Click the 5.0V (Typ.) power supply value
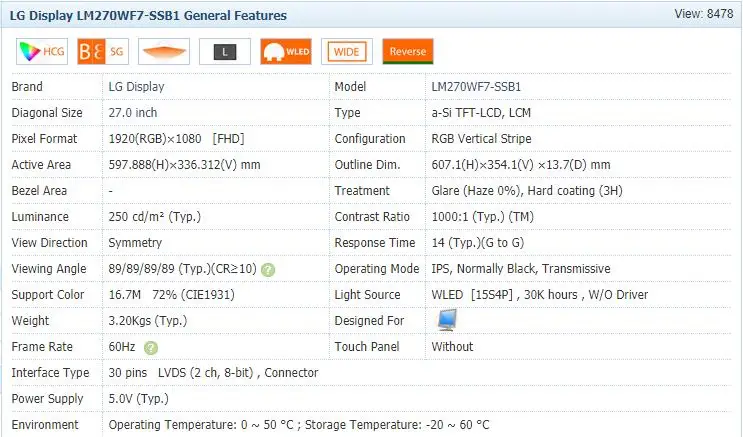 click(x=138, y=399)
